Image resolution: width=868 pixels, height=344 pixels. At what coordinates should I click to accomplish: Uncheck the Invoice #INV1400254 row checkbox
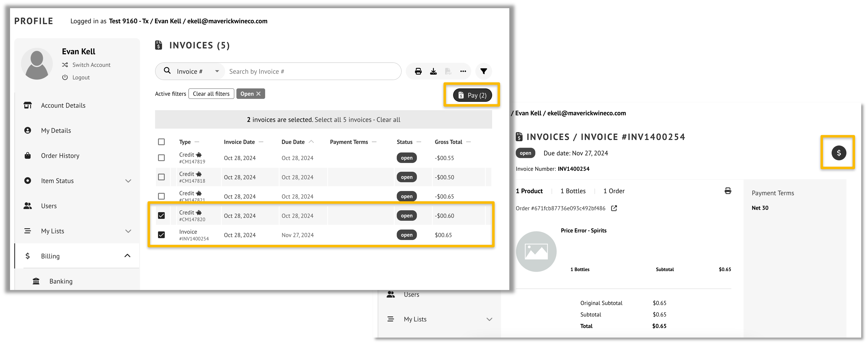click(161, 235)
